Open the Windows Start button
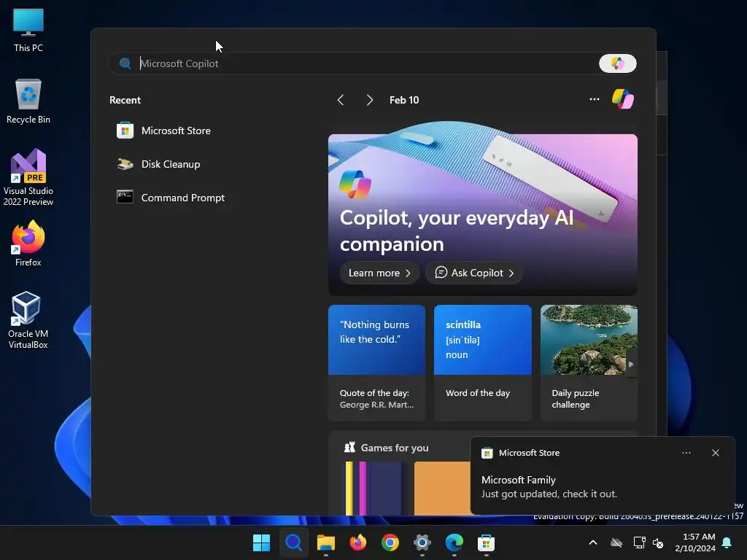This screenshot has width=747, height=560. pos(261,542)
